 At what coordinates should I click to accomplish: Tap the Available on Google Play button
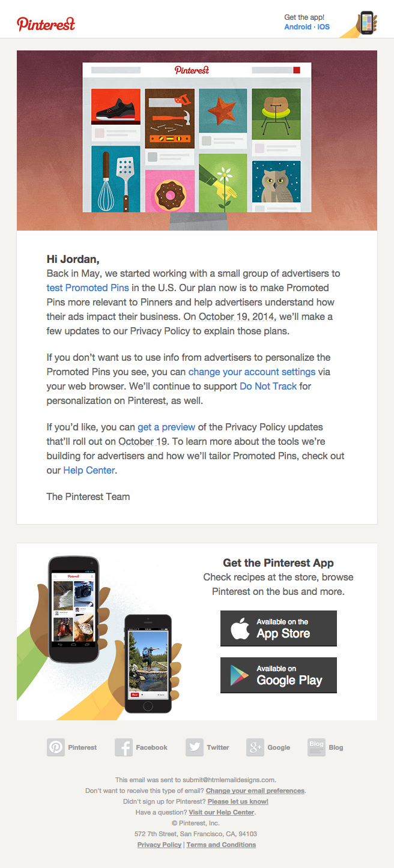279,675
